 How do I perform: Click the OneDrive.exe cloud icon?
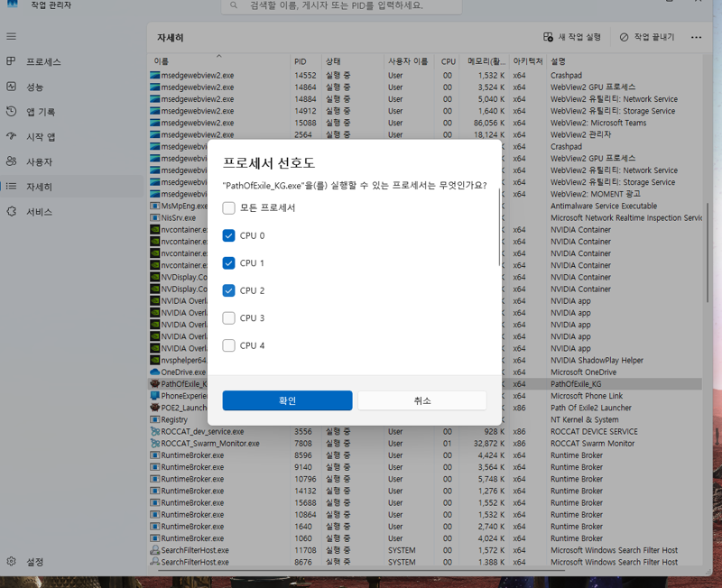click(x=154, y=372)
